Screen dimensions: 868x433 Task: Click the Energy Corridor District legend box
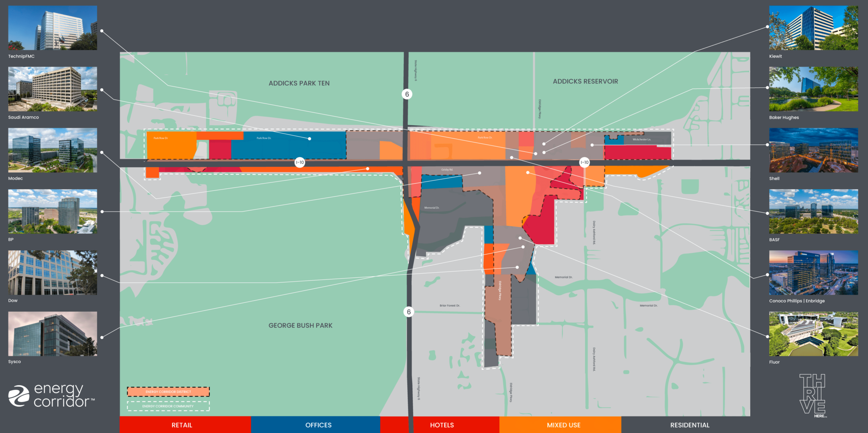point(168,391)
